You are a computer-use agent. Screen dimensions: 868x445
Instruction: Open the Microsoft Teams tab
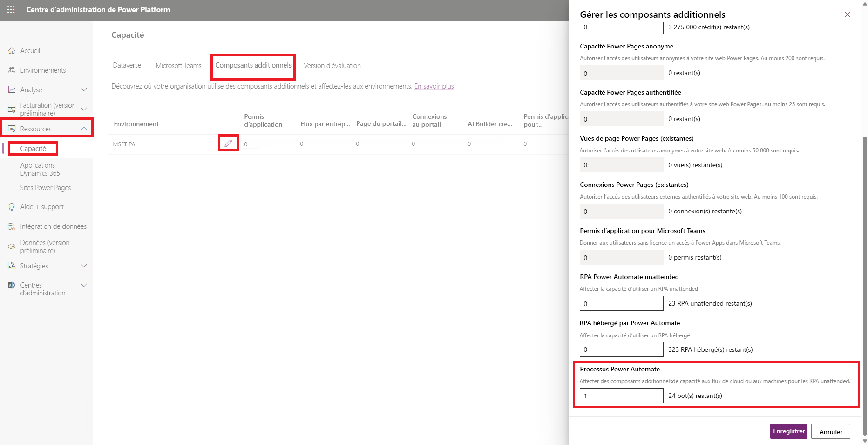(x=178, y=66)
